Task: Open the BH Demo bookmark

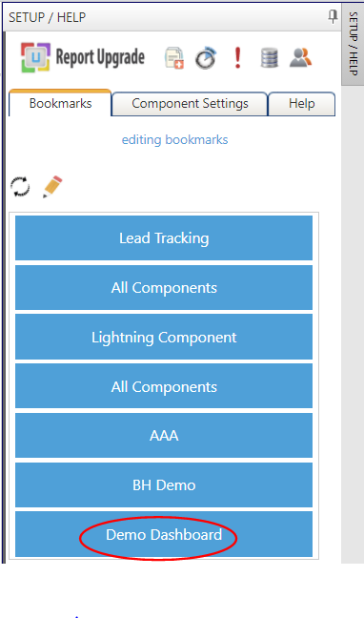Action: (x=164, y=485)
